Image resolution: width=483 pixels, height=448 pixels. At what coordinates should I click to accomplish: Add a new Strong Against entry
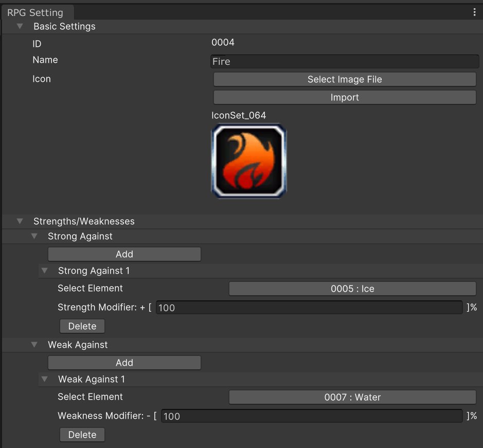click(x=124, y=254)
